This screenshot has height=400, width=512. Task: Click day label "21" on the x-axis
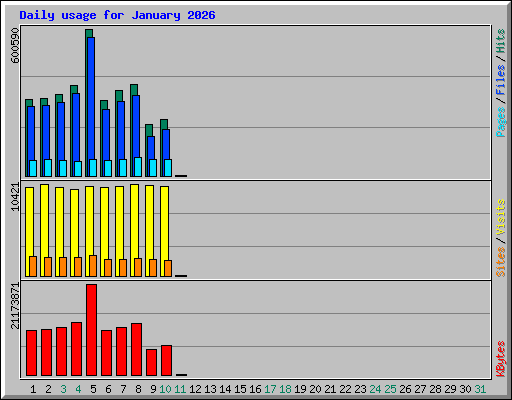[x=330, y=389]
